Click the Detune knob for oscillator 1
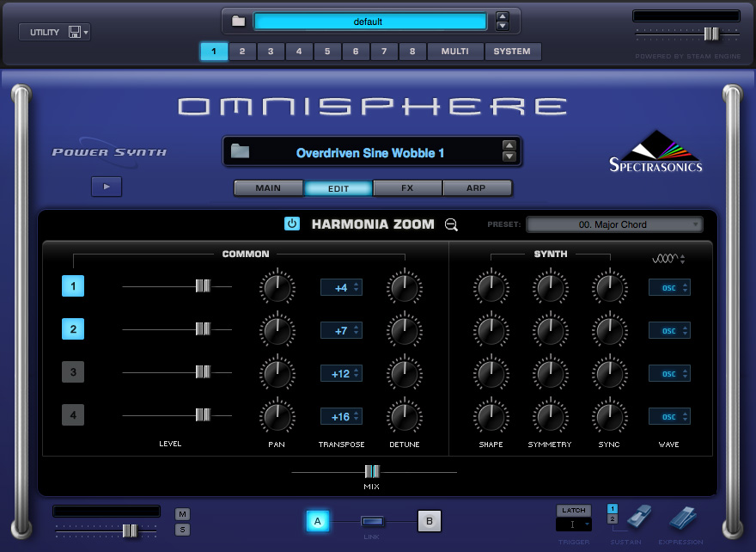 (x=405, y=287)
